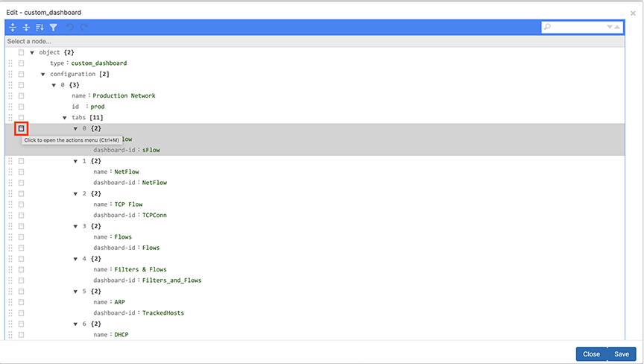Select the TrackedHosts dashboard-id value

coord(163,313)
